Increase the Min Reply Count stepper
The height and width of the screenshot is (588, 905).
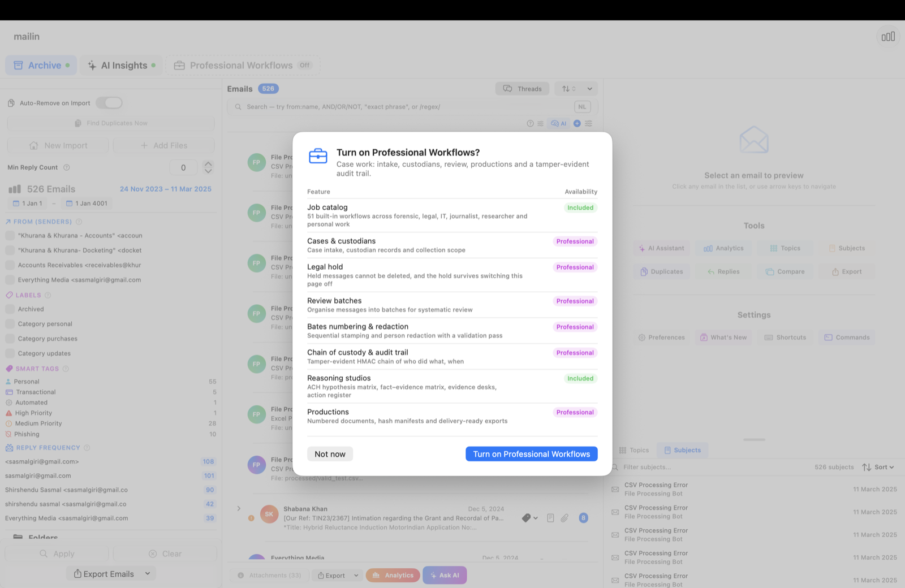208,163
